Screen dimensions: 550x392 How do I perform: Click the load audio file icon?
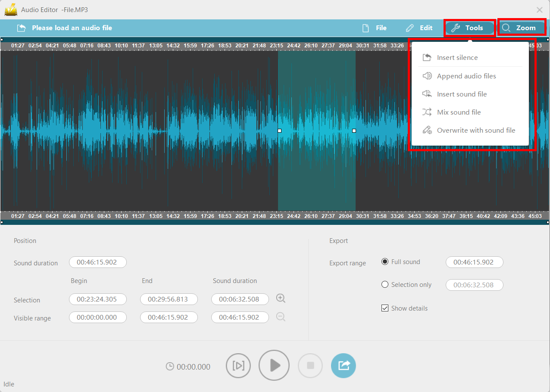(x=22, y=28)
